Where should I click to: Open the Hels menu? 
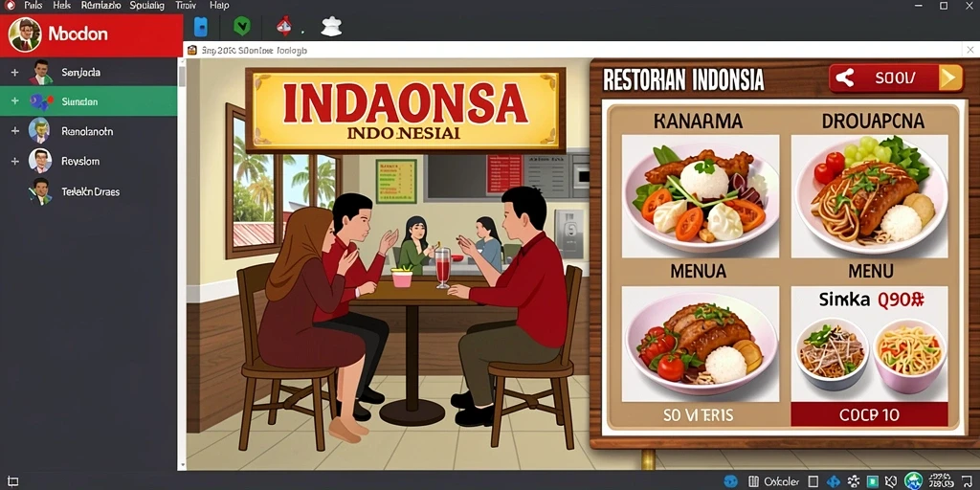coord(62,5)
